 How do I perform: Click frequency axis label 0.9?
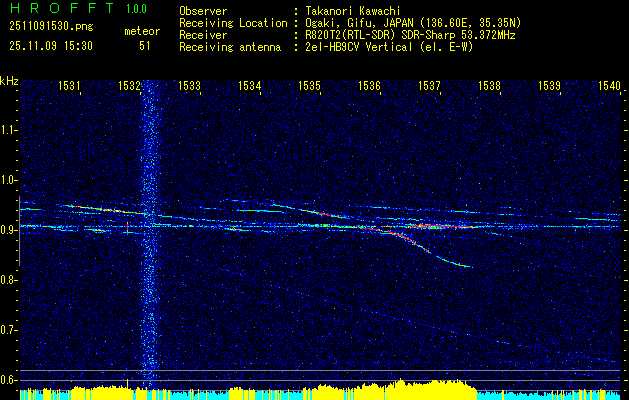coord(7,230)
